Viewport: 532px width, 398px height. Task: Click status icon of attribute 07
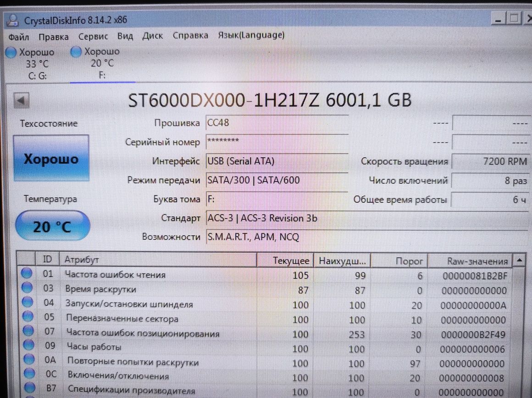click(28, 331)
